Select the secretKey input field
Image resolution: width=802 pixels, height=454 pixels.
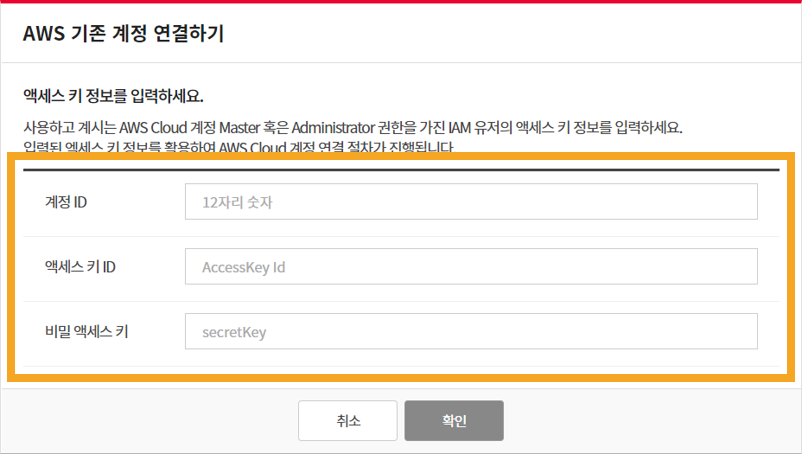tap(471, 331)
